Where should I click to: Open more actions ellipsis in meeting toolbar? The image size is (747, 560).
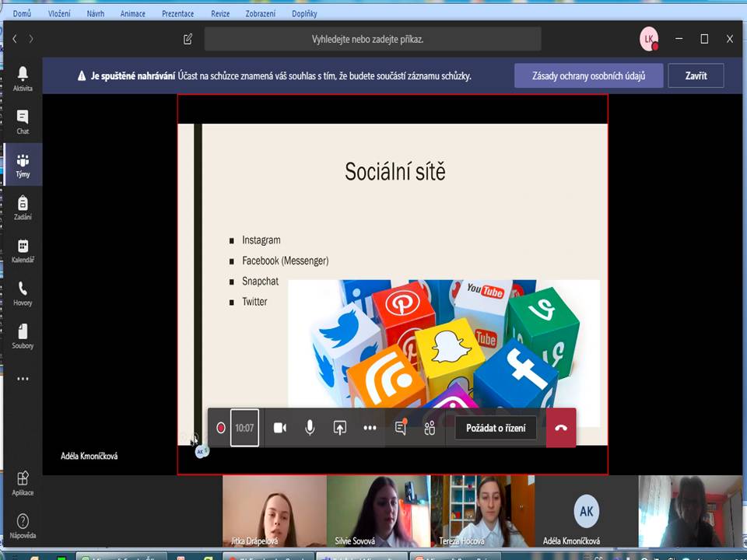370,428
